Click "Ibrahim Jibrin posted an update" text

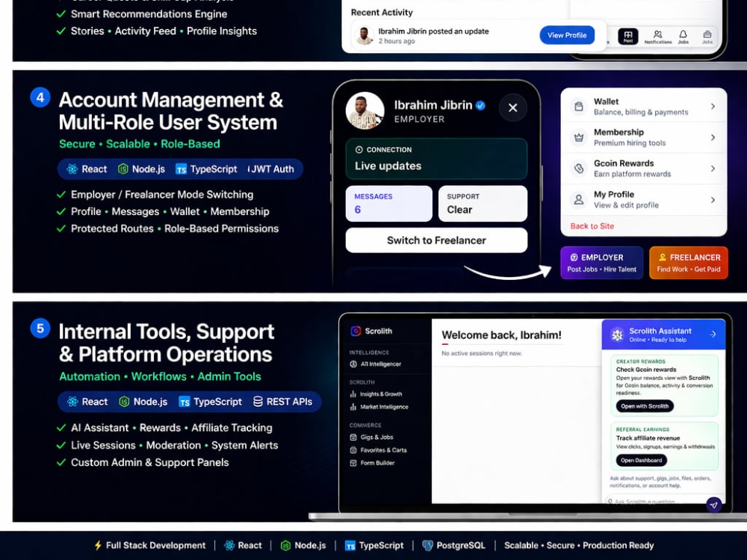pyautogui.click(x=433, y=31)
